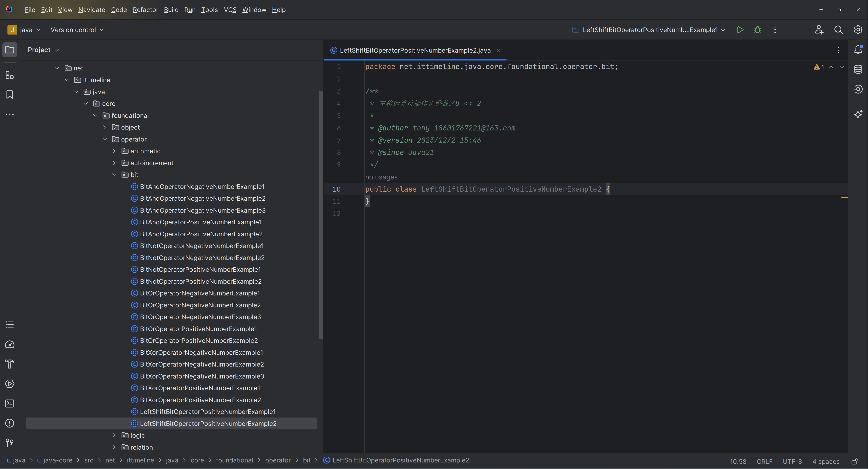Open editor tab options vertical dots
The width and height of the screenshot is (868, 469).
point(838,50)
